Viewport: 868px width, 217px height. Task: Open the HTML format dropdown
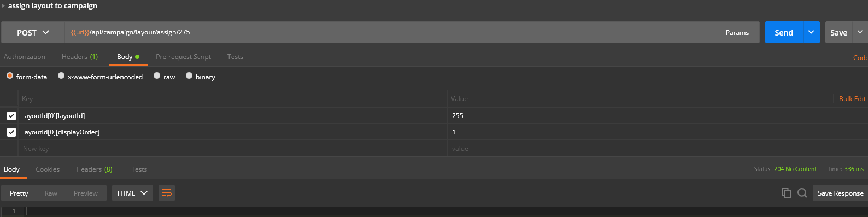coord(132,193)
